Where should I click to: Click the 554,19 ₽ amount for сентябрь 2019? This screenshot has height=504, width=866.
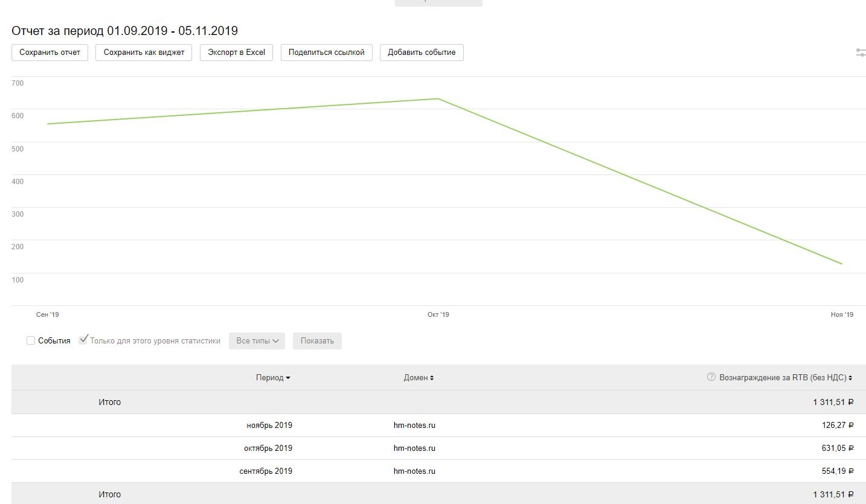click(x=833, y=471)
